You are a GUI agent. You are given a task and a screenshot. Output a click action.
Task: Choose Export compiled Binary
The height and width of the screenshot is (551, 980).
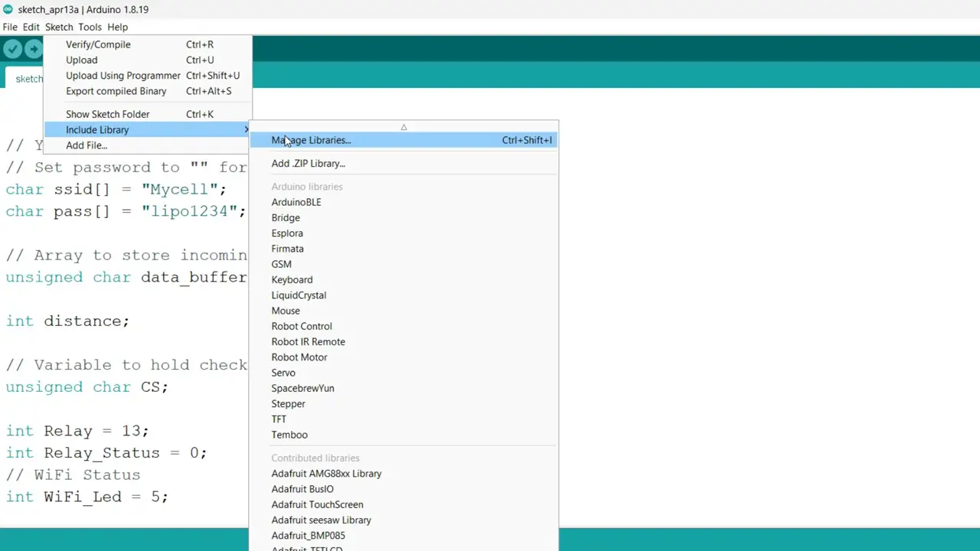[x=148, y=91]
